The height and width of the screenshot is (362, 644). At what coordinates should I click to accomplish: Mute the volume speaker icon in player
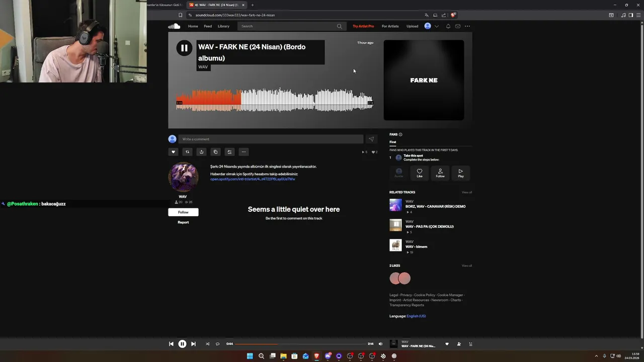click(x=380, y=344)
